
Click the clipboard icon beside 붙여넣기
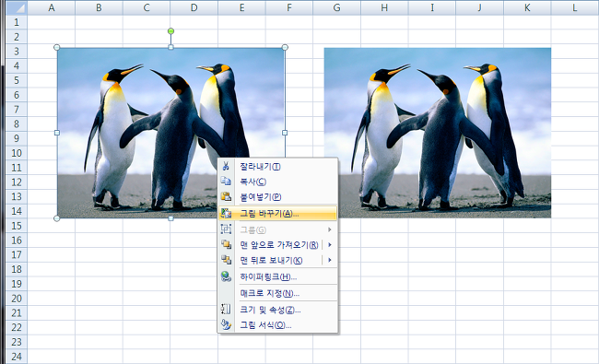click(x=226, y=196)
